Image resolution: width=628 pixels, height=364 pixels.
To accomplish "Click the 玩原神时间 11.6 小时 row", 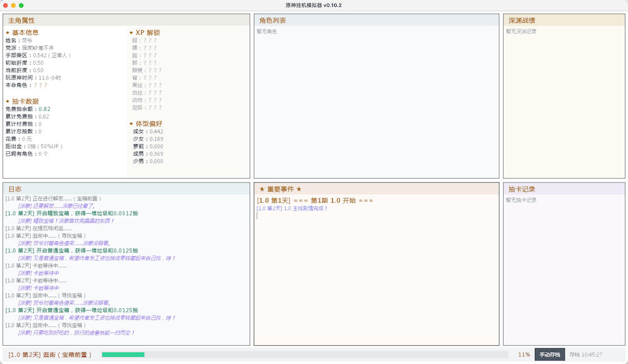I will (x=33, y=78).
